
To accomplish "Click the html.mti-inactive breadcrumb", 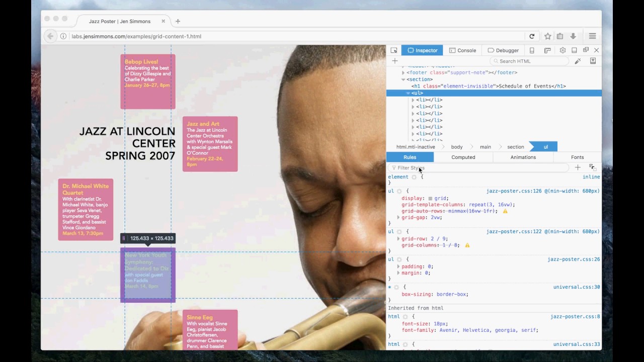I will point(416,147).
